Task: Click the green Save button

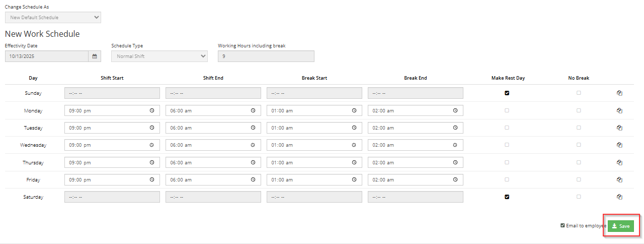Action: (620, 226)
